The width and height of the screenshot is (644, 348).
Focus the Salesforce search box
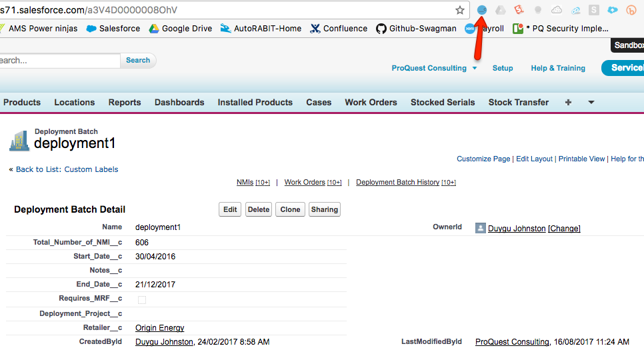click(60, 61)
